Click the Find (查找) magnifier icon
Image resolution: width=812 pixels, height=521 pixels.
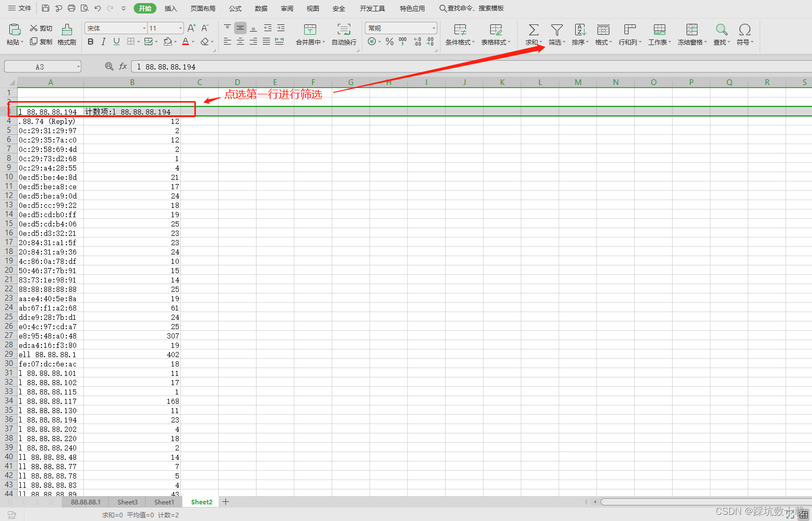[721, 30]
